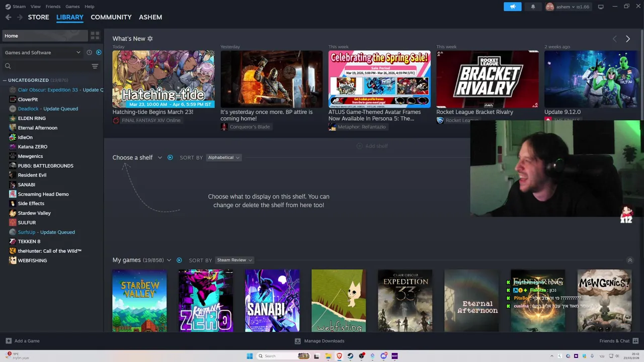The height and width of the screenshot is (362, 644).
Task: Open Brave browser from taskbar
Action: pos(339,356)
